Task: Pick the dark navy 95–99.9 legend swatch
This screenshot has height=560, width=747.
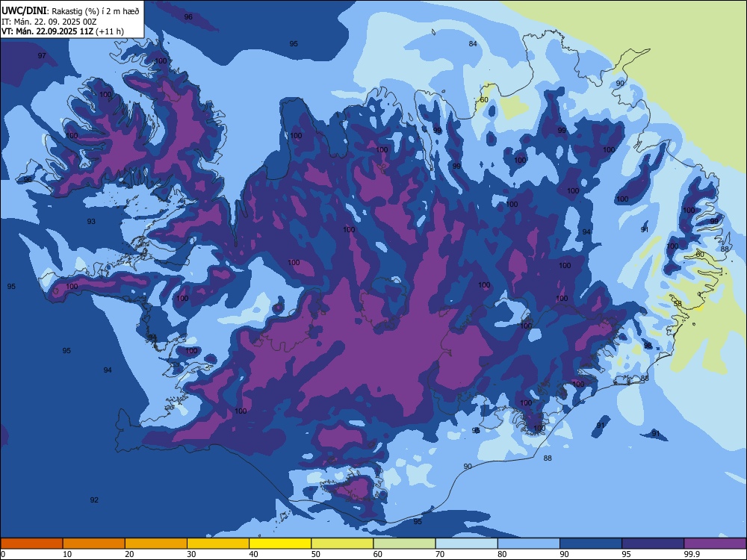Action: click(653, 544)
